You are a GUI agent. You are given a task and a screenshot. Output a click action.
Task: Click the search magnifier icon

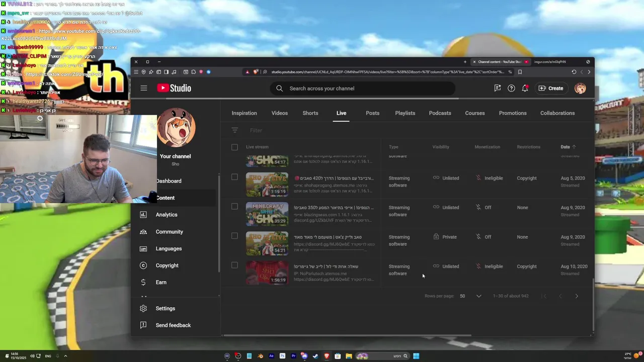pyautogui.click(x=280, y=88)
